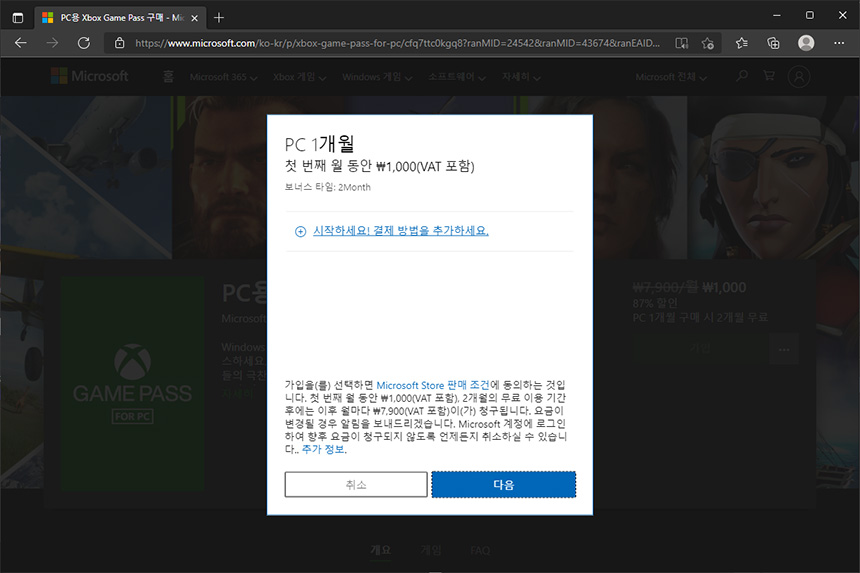This screenshot has width=860, height=573.
Task: Click the 취소 button
Action: click(356, 485)
